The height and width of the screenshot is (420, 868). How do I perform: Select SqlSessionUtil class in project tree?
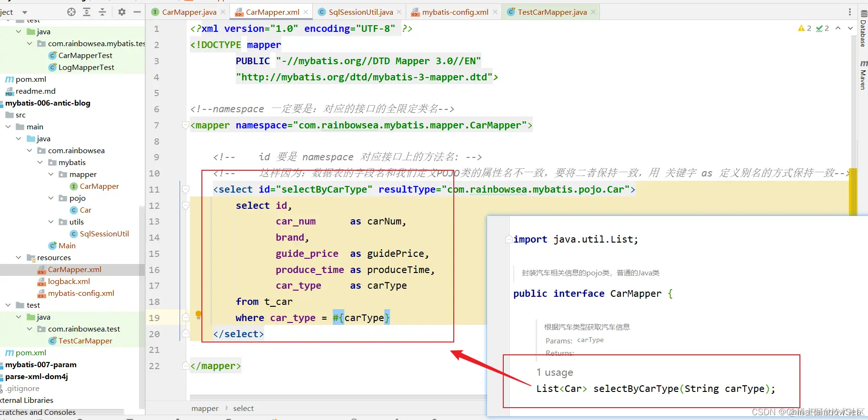tap(104, 234)
